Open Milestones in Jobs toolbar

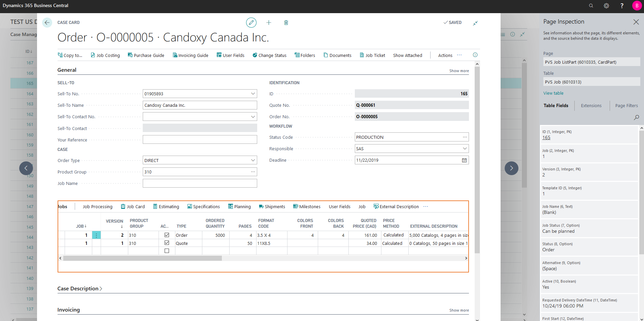pyautogui.click(x=307, y=207)
